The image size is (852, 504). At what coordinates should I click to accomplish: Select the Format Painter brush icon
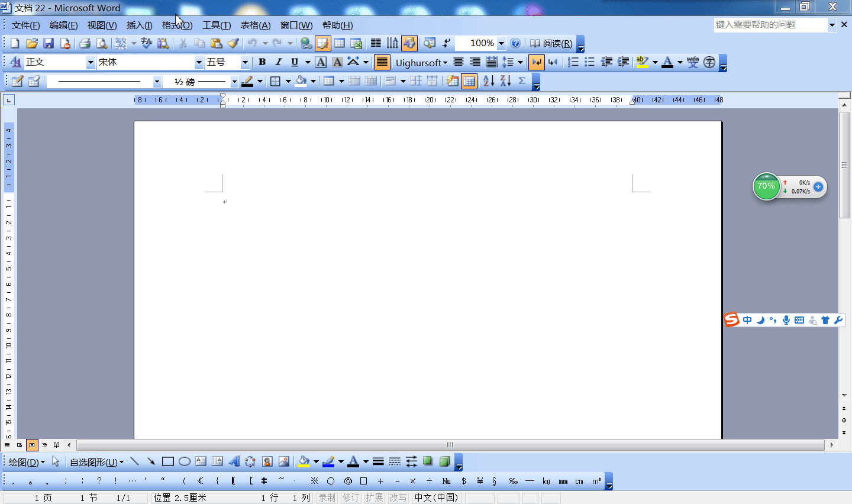233,43
